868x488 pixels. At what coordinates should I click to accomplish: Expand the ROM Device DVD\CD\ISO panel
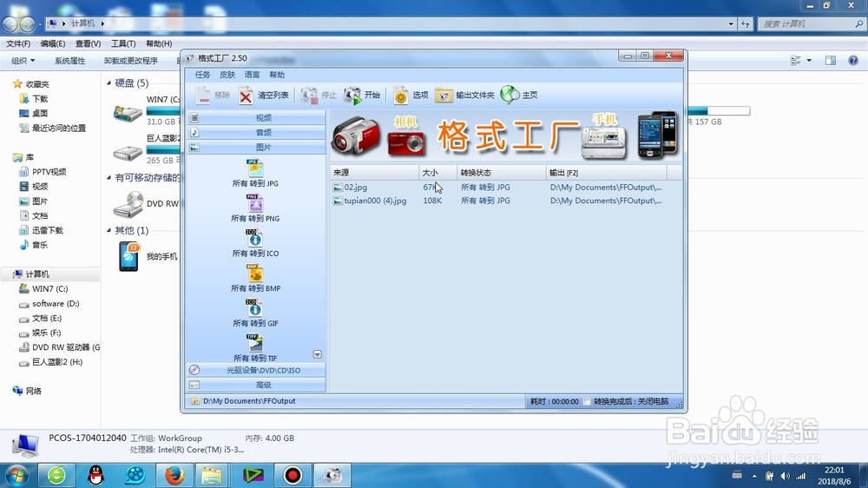(257, 370)
